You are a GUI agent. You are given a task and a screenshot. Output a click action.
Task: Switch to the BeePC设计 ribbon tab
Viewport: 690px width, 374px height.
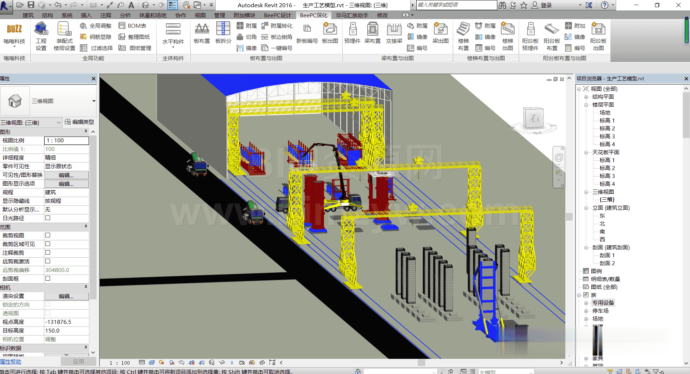pos(278,15)
